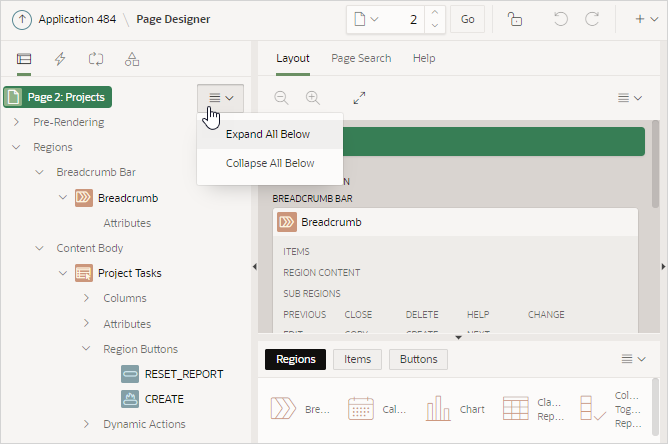Viewport: 668px width, 444px height.
Task: Click the REGION CONTENT slot label
Action: click(x=322, y=273)
